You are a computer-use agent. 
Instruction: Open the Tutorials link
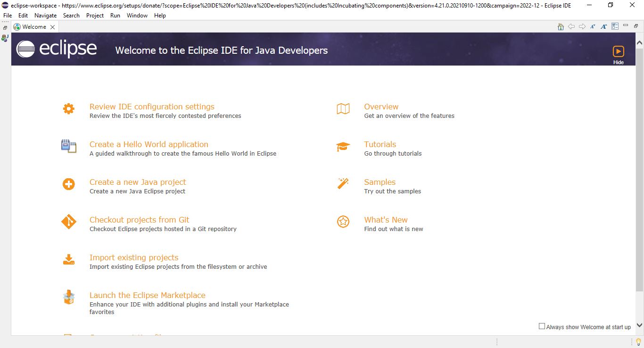pos(380,144)
